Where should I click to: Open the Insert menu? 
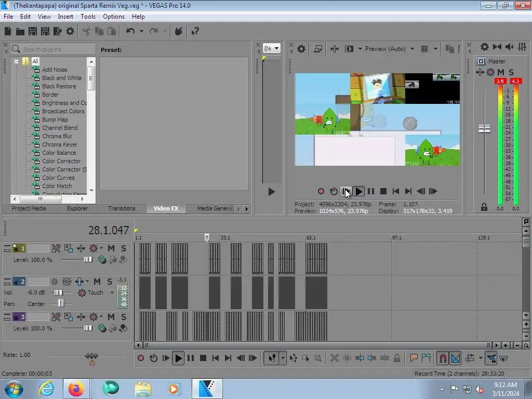pos(65,17)
